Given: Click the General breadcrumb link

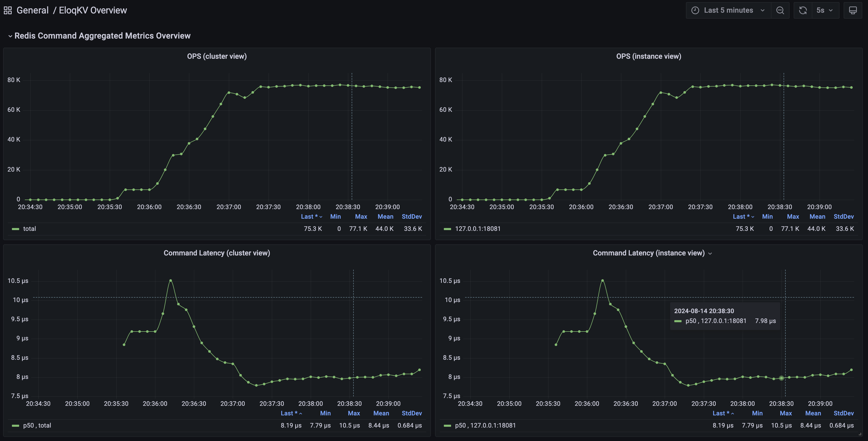Looking at the screenshot, I should coord(32,10).
